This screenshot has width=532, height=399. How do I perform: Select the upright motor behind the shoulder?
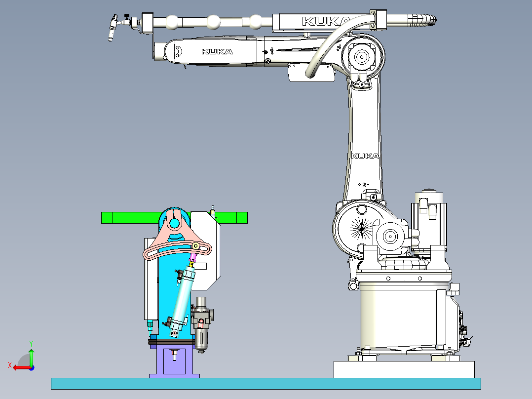click(x=429, y=222)
